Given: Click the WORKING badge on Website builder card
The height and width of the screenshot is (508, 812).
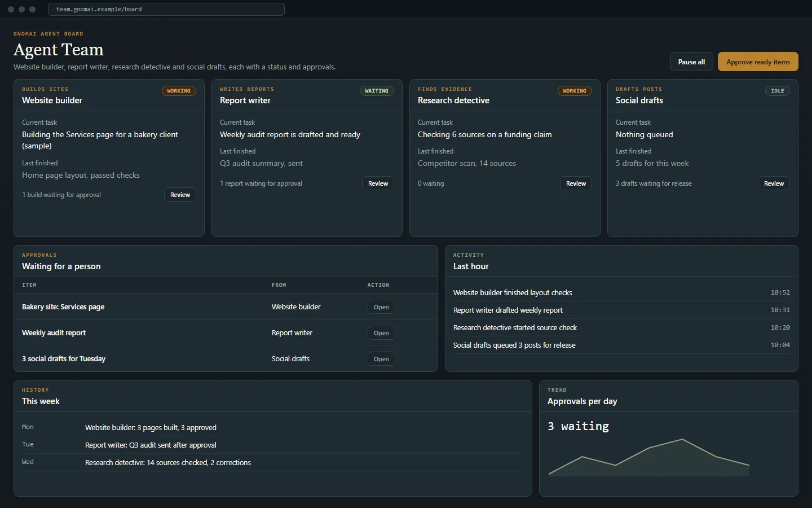Looking at the screenshot, I should click(179, 91).
